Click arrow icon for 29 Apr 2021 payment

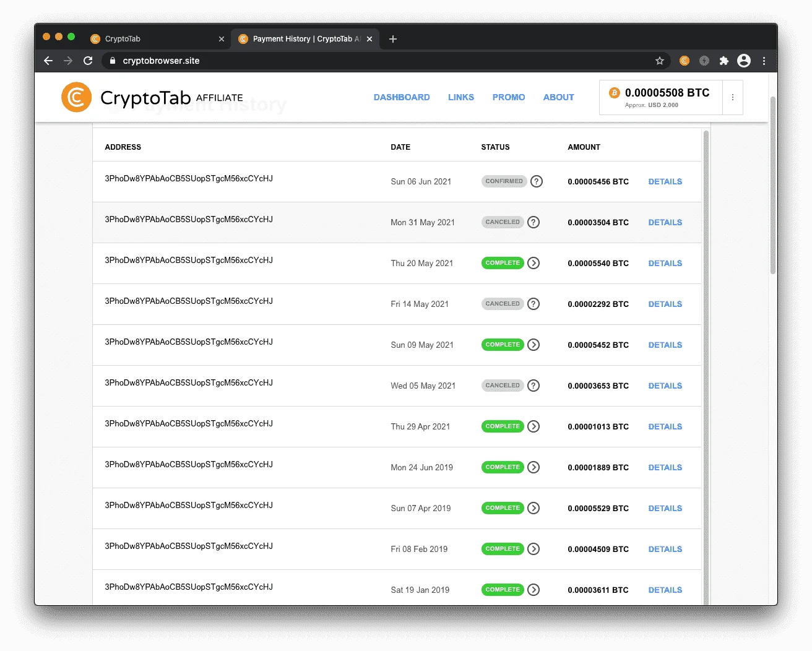click(x=533, y=426)
